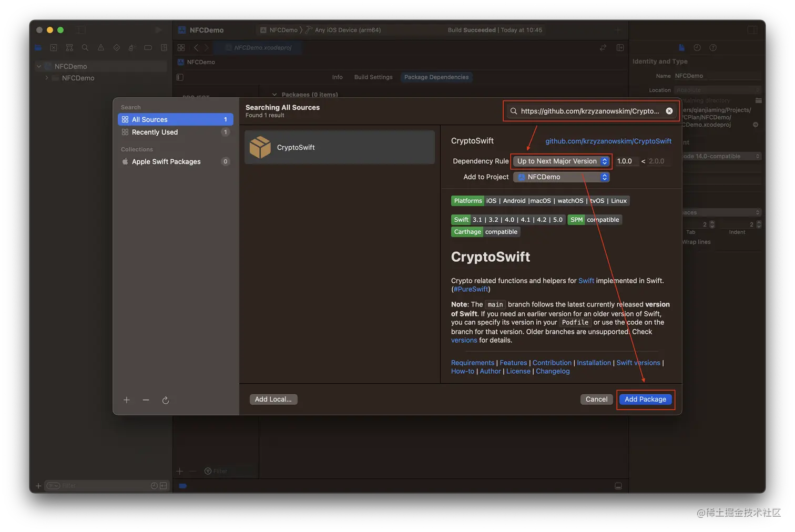This screenshot has height=532, width=795.
Task: Go forward with the editor forward arrow
Action: [x=207, y=48]
